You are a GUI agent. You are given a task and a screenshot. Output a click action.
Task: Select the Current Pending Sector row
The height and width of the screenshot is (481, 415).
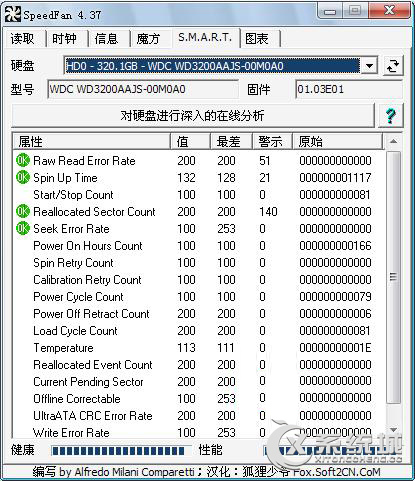[x=199, y=382]
